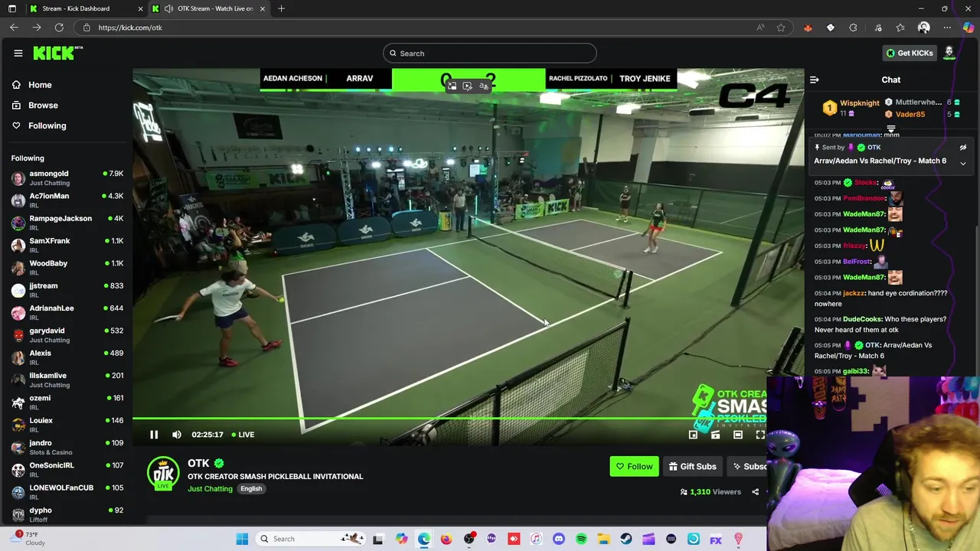This screenshot has width=980, height=551.
Task: Hide the pinned message
Action: pos(963,148)
